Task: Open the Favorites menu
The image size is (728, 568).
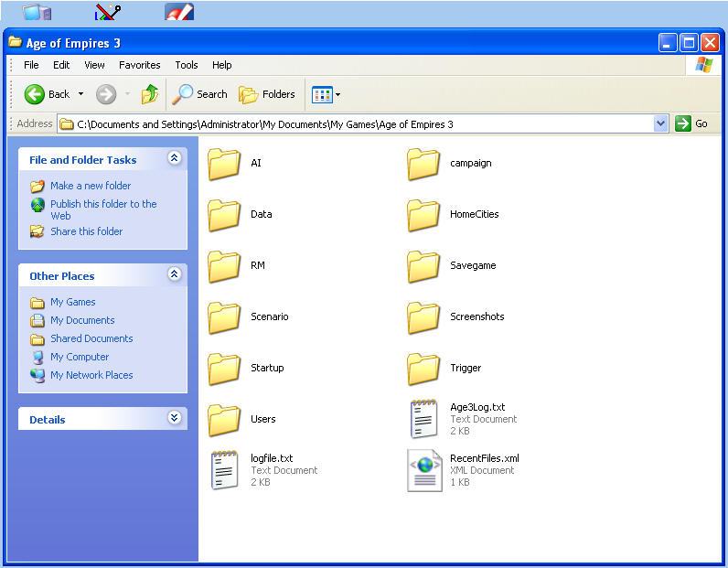Action: click(139, 65)
